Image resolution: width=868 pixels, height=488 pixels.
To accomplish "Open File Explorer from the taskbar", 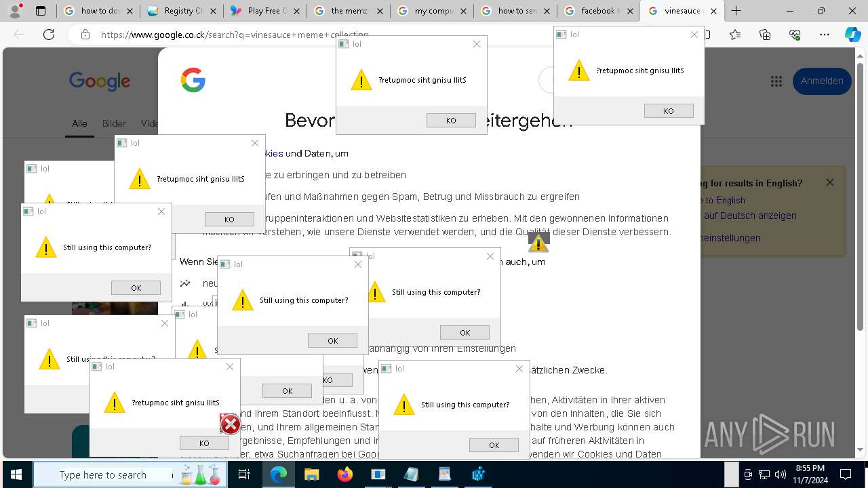I will point(311,474).
